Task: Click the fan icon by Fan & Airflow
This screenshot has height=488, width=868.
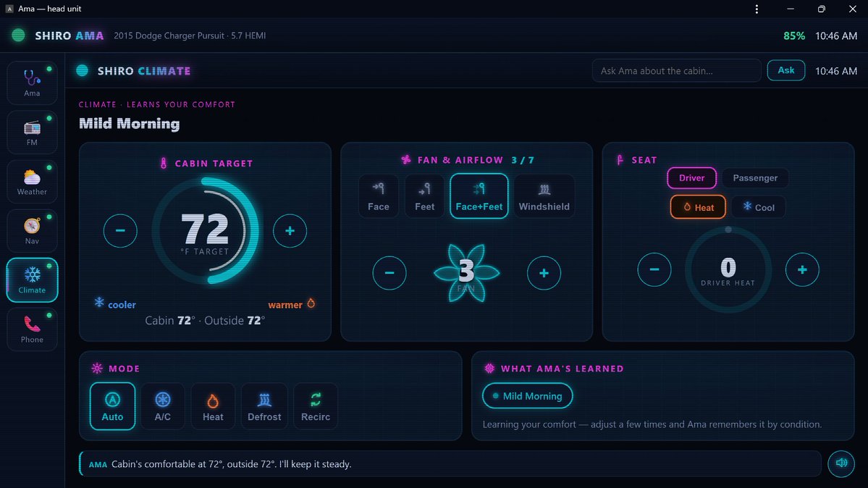Action: pos(406,159)
